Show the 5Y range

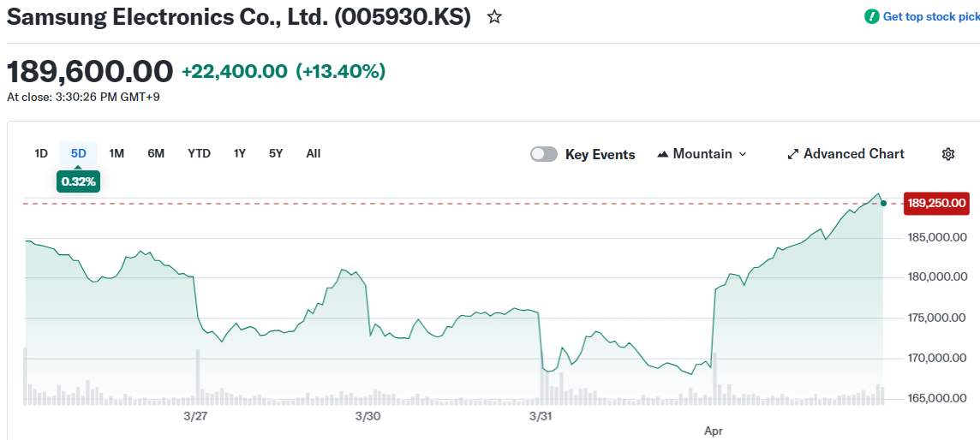[x=276, y=153]
